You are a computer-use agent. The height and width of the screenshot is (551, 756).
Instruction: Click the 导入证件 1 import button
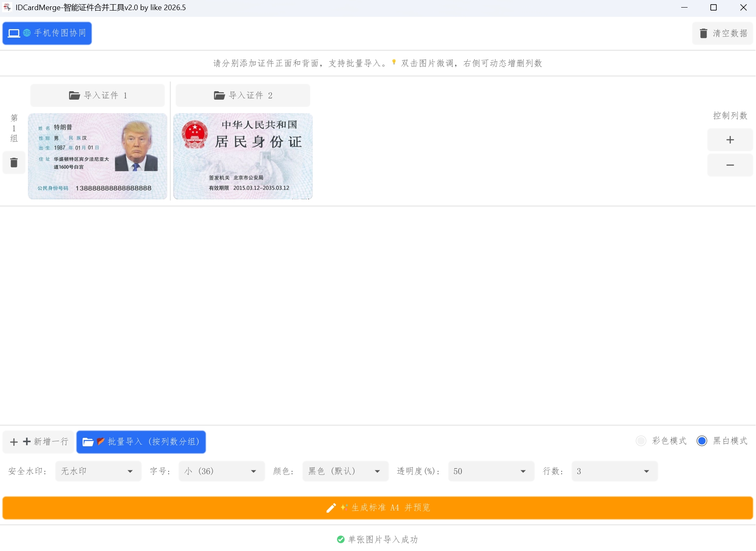[x=98, y=95]
